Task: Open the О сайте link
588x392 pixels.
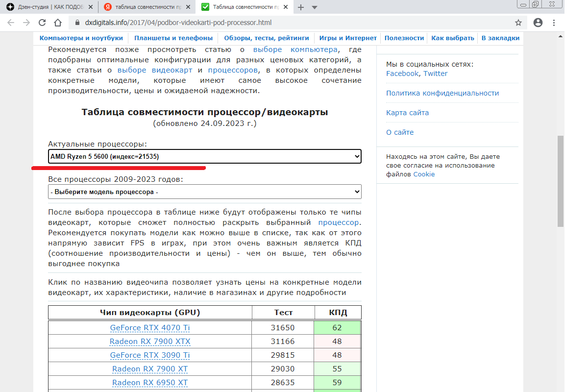Action: (400, 132)
